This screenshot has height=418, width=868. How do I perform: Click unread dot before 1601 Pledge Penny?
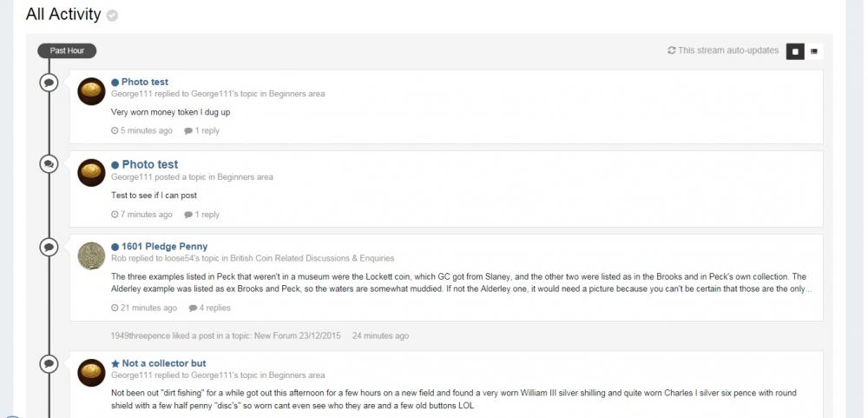point(115,247)
